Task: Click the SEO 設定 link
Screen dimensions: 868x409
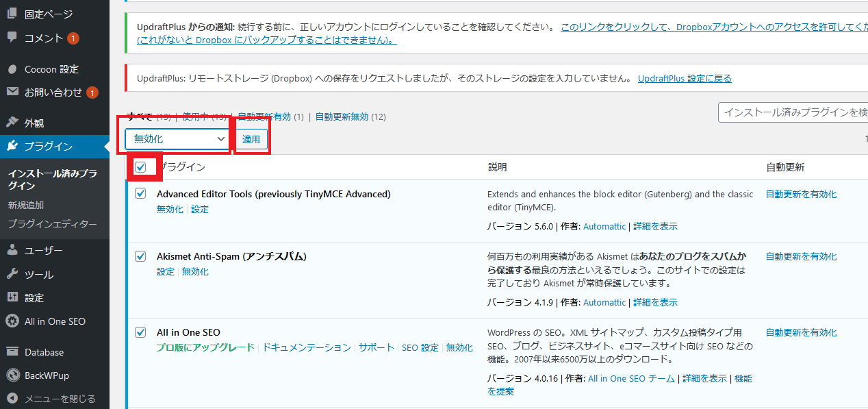Action: [420, 348]
